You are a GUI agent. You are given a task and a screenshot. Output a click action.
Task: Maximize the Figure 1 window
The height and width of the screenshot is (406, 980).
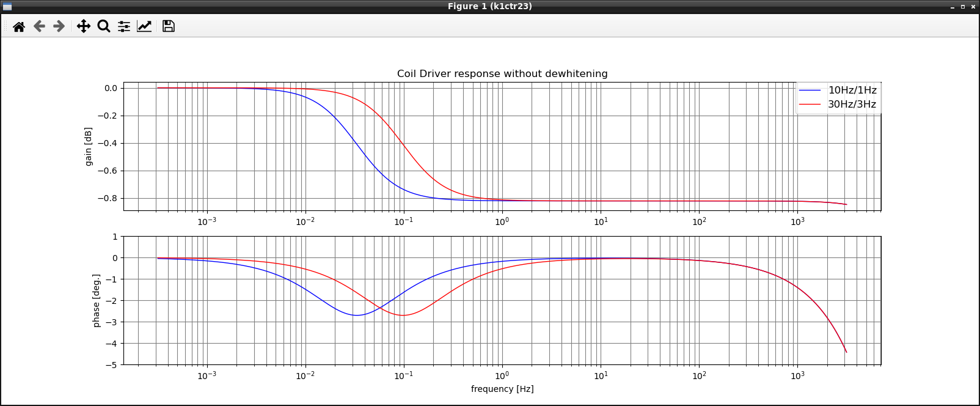click(963, 7)
